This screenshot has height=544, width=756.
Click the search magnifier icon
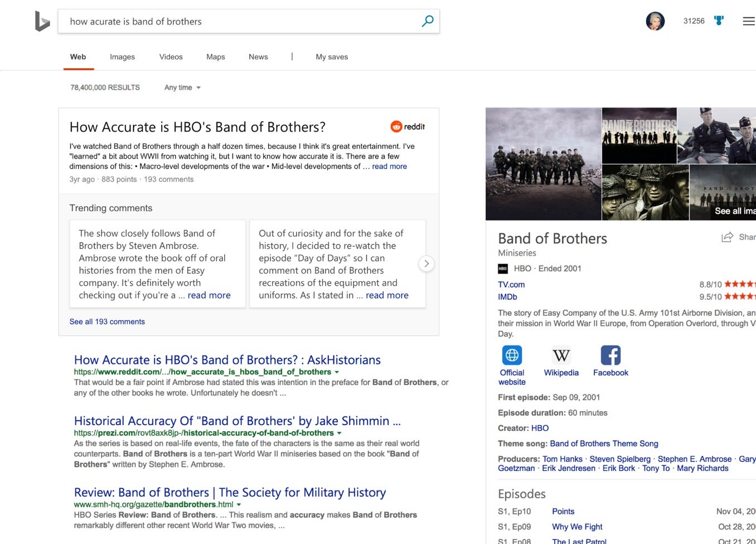click(x=428, y=21)
